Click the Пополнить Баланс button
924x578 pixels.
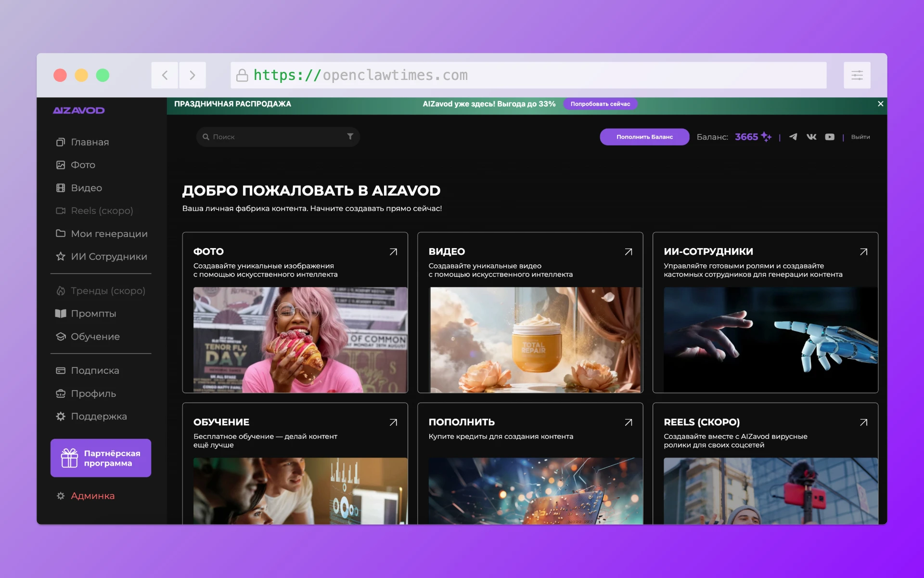[644, 137]
